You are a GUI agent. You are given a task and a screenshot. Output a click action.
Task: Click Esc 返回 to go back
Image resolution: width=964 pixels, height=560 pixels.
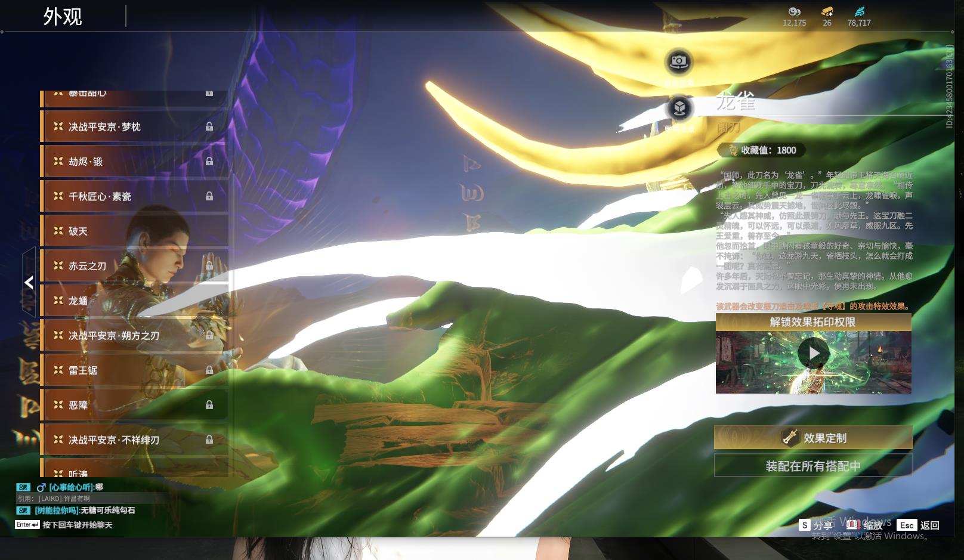coord(919,525)
